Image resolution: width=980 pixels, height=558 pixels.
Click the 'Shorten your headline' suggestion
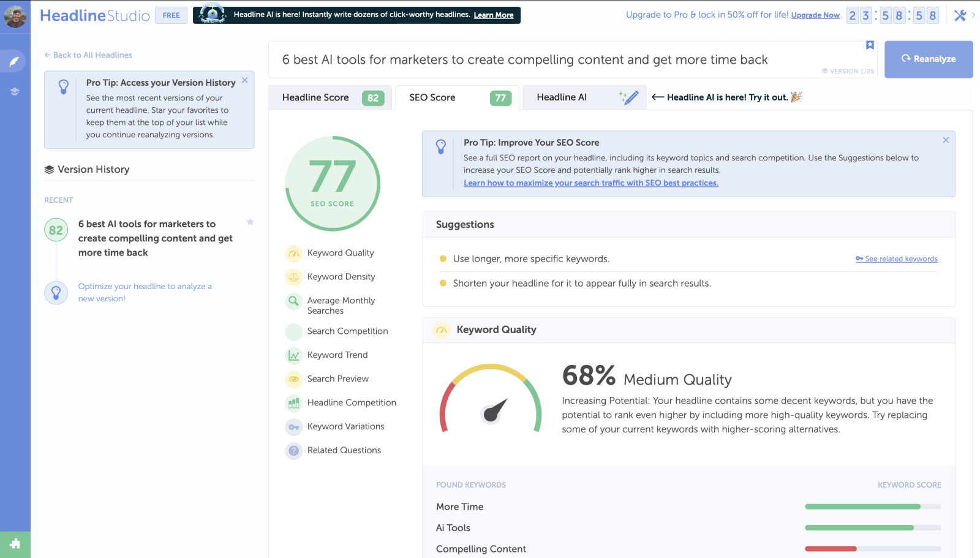(582, 284)
